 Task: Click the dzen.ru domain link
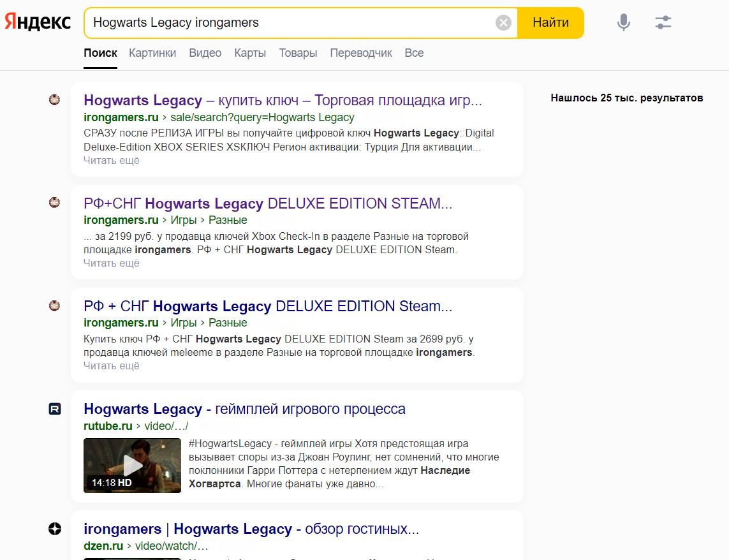(103, 546)
